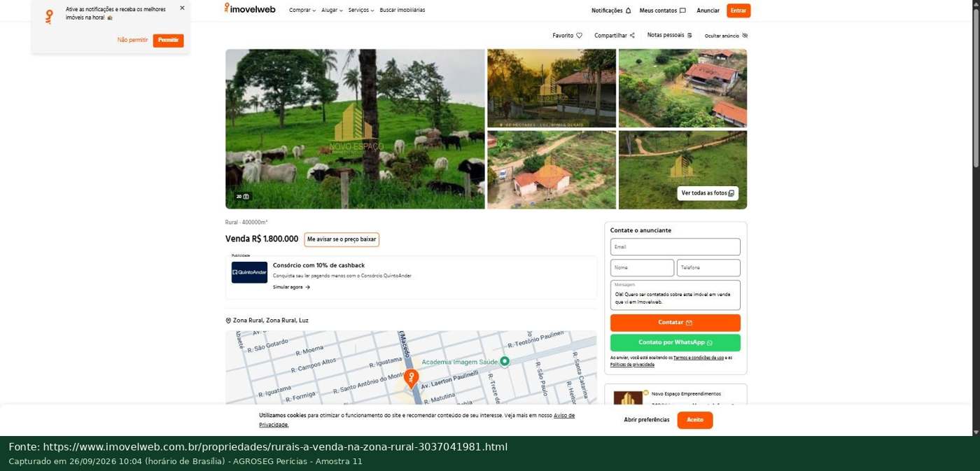This screenshot has height=471, width=980.
Task: Open the imovelweb logo home link
Action: coord(250,9)
